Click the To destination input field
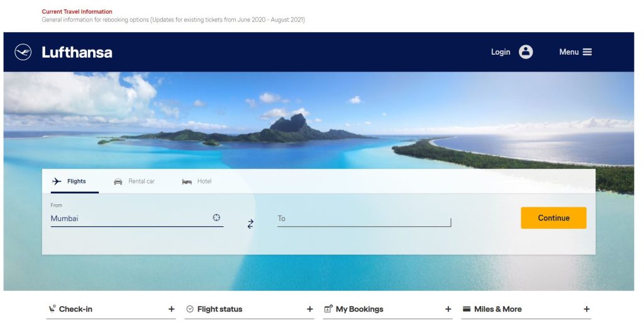644x323 pixels. (x=364, y=218)
